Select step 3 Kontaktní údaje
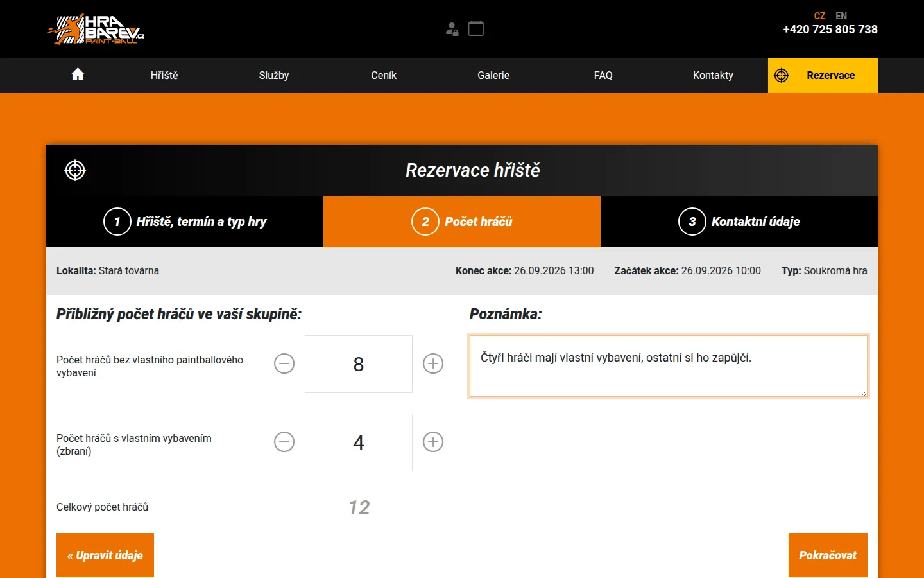 (x=739, y=222)
